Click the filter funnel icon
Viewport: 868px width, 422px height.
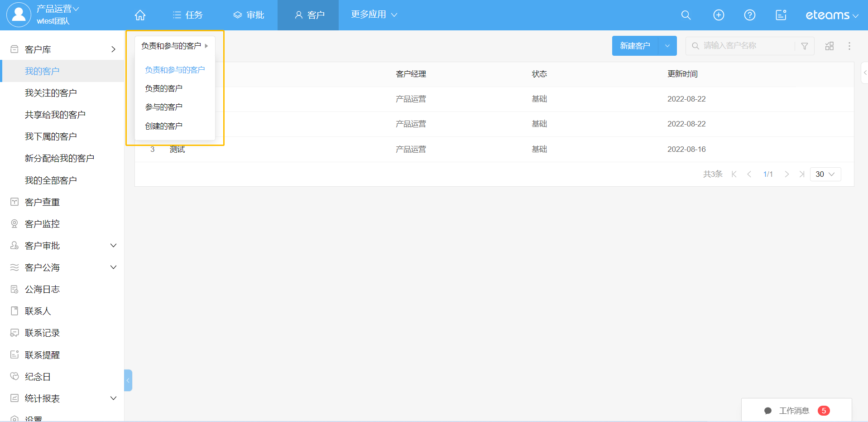point(805,46)
